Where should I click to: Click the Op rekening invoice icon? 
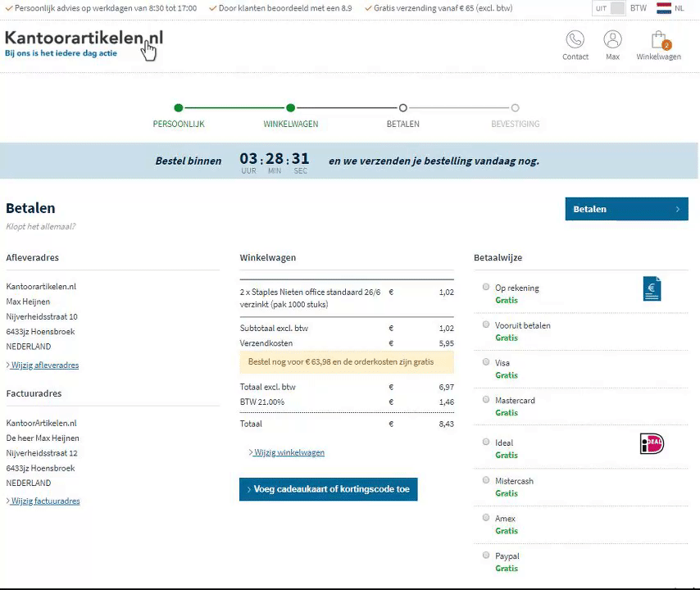[652, 288]
